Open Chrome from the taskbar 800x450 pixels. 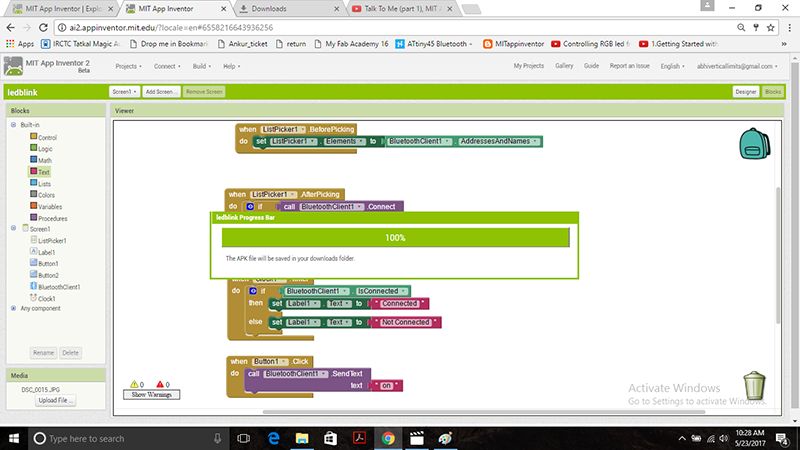[x=388, y=438]
